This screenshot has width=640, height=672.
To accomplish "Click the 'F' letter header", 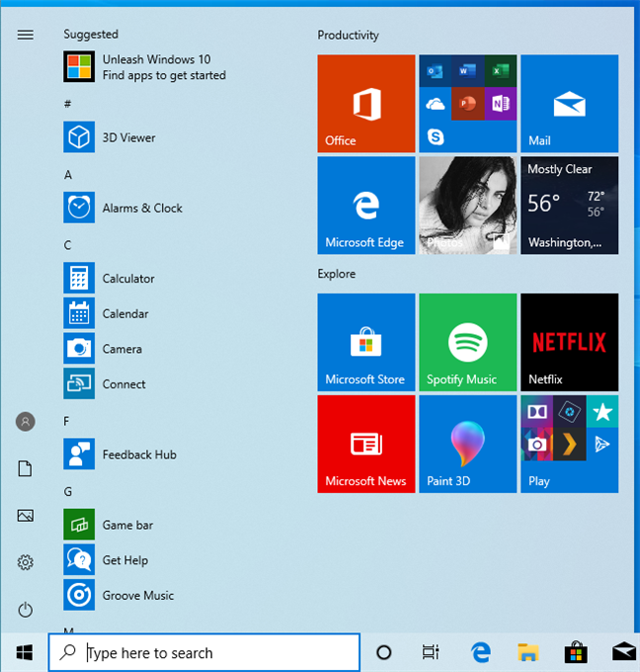I will point(66,421).
